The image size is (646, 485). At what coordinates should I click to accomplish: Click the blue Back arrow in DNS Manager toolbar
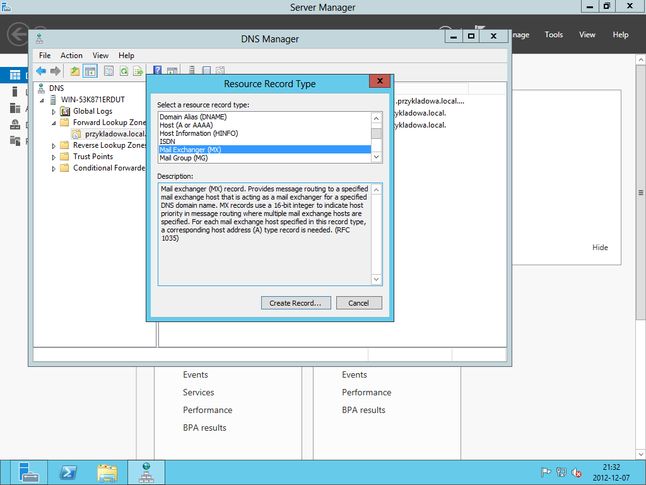pos(41,71)
